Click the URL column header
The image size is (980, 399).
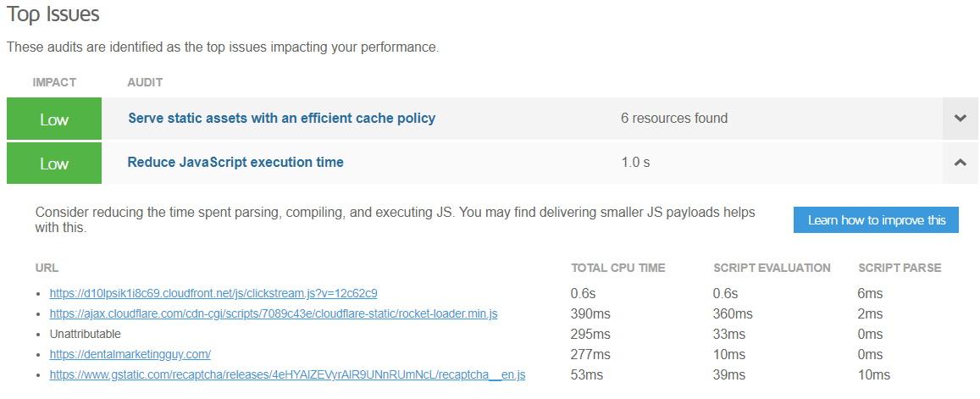coord(47,268)
